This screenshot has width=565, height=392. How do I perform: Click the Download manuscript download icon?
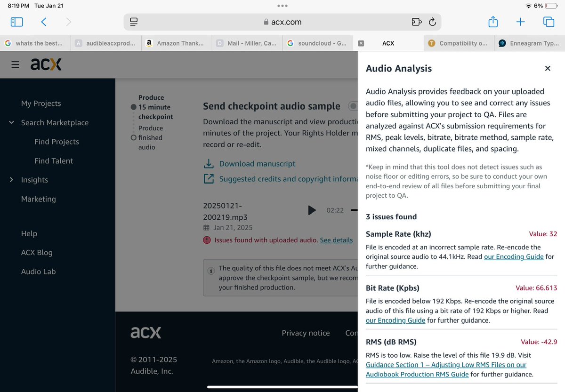coord(208,164)
